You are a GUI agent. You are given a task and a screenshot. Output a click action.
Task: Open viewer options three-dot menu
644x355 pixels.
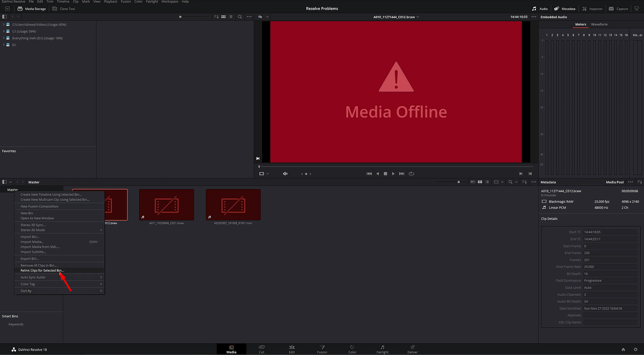click(x=533, y=17)
